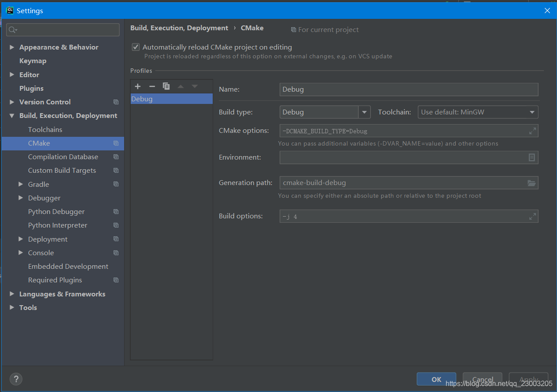Expand the Build options field

pos(532,216)
